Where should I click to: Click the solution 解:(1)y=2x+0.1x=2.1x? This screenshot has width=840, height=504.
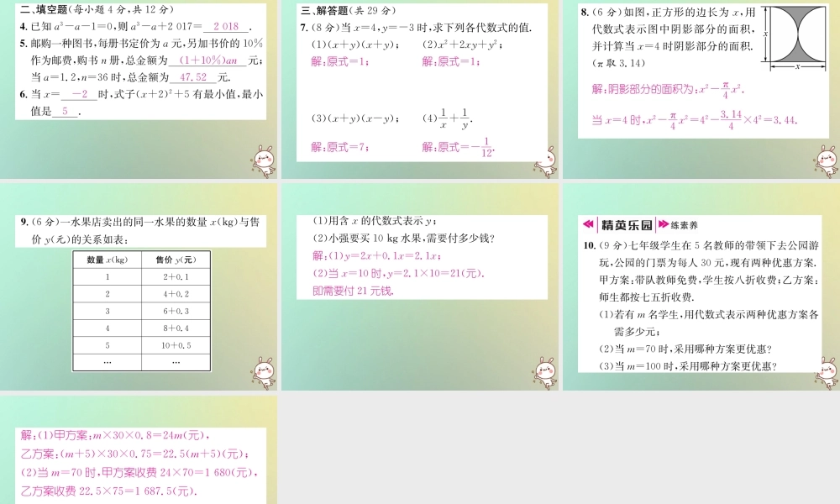point(376,256)
